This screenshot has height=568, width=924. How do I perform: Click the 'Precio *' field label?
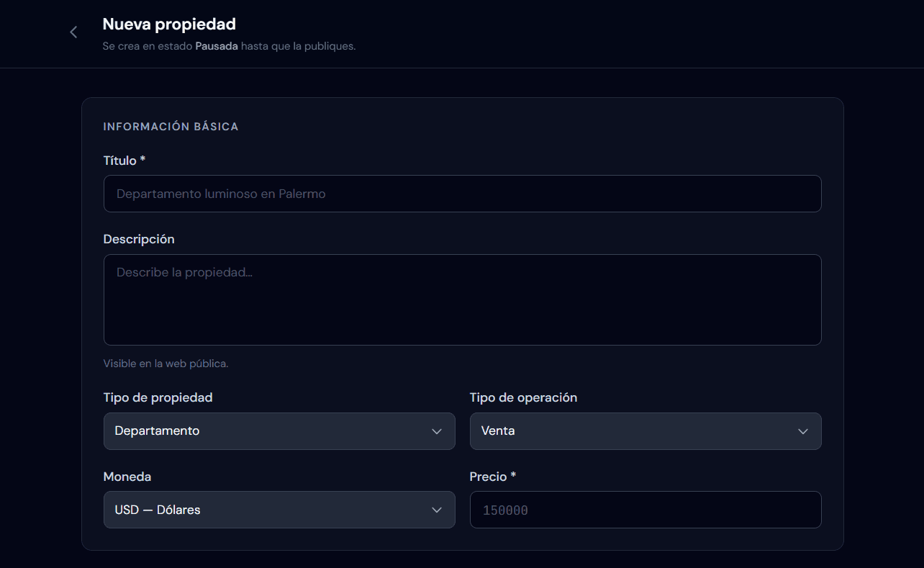(493, 477)
